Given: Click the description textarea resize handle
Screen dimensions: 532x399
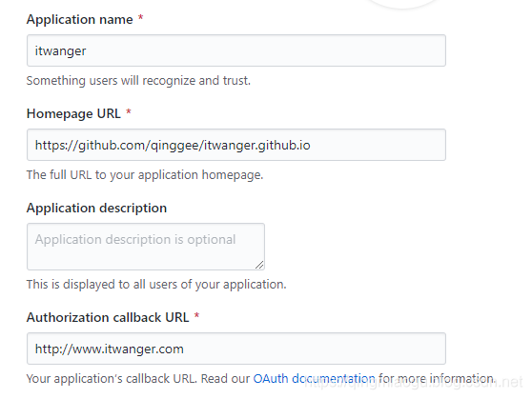Looking at the screenshot, I should (259, 265).
